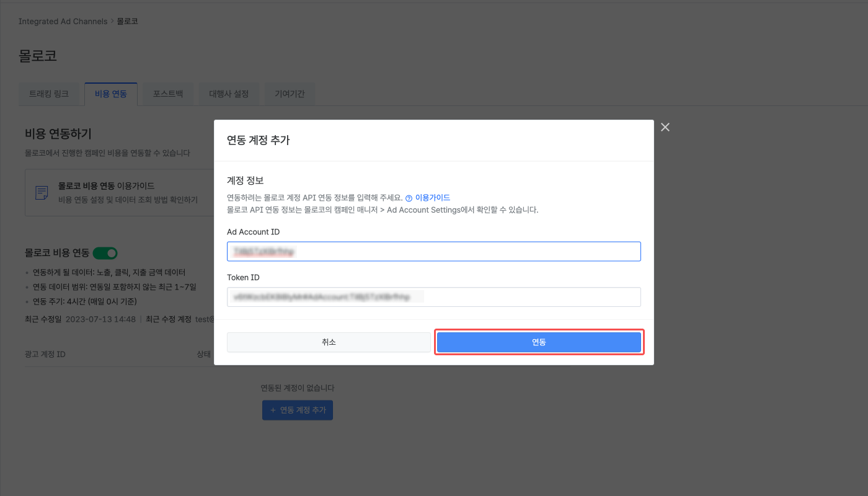Click the 비용 연동하기 heading
868x496 pixels.
[x=58, y=133]
